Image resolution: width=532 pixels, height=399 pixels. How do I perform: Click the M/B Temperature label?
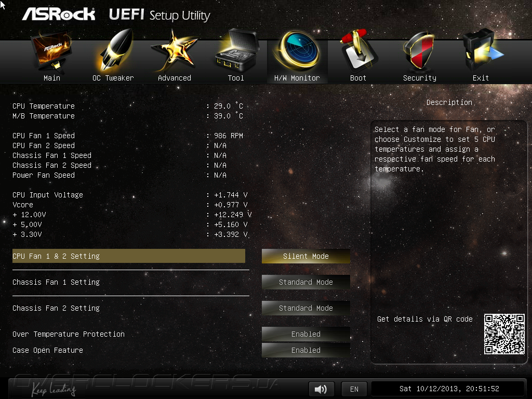click(44, 116)
